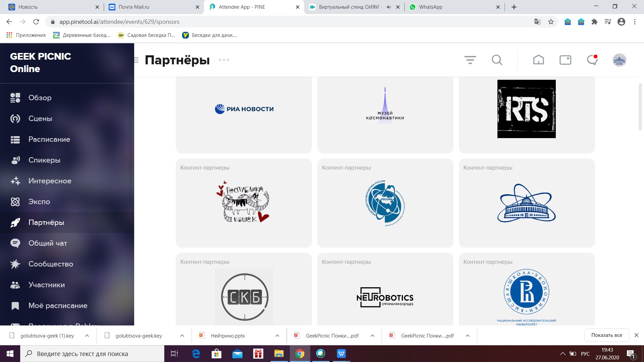
Task: Click the three dots next to Партнёры
Action: click(224, 60)
